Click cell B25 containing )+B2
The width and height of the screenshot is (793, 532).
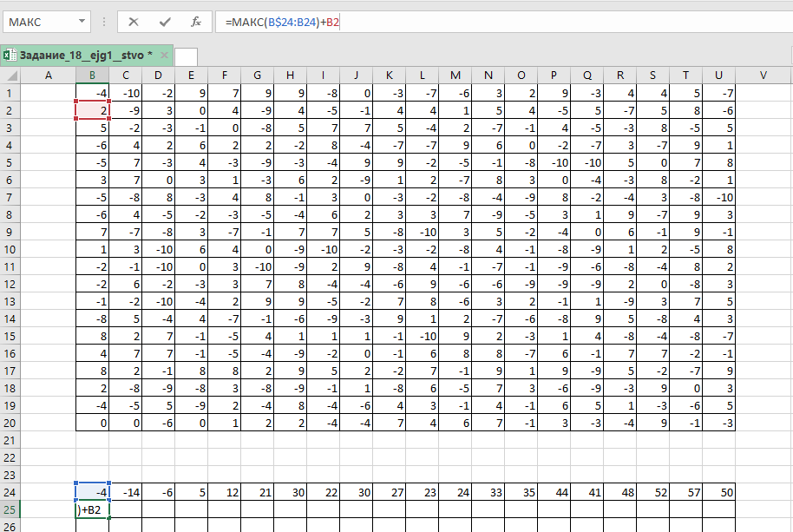(x=91, y=509)
